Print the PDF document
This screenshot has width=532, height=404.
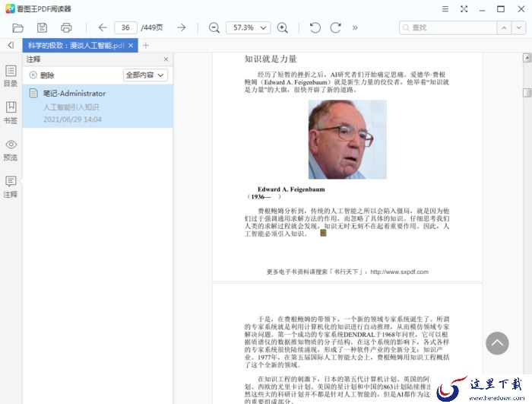(66, 28)
